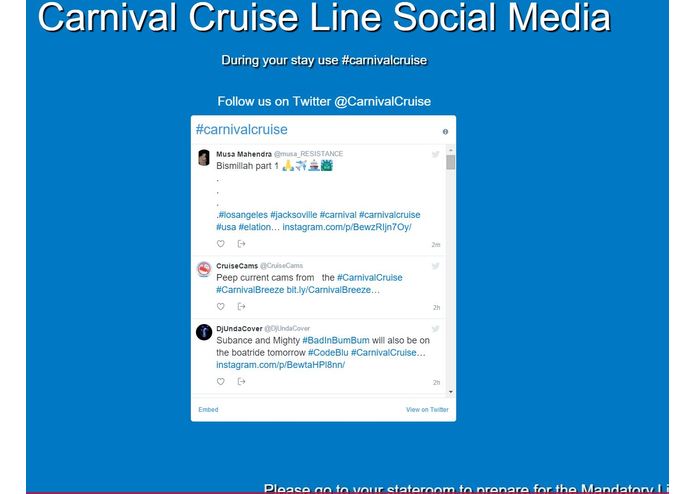The image size is (695, 494).
Task: Click 'Peep current cams from' tweet text
Action: click(x=265, y=278)
